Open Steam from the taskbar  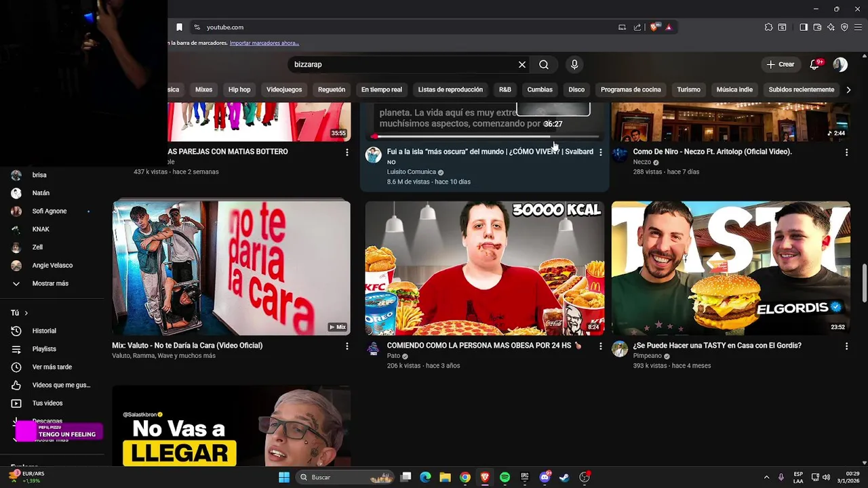coord(564,477)
